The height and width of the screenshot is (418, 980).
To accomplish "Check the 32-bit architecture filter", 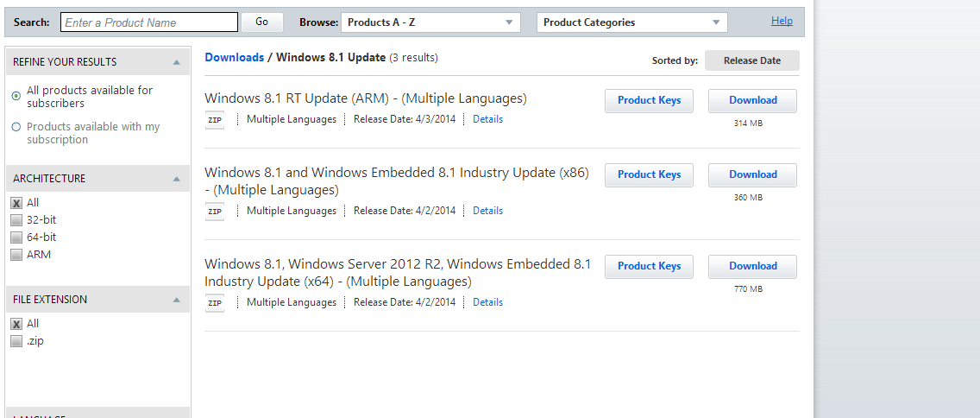I will coord(16,220).
